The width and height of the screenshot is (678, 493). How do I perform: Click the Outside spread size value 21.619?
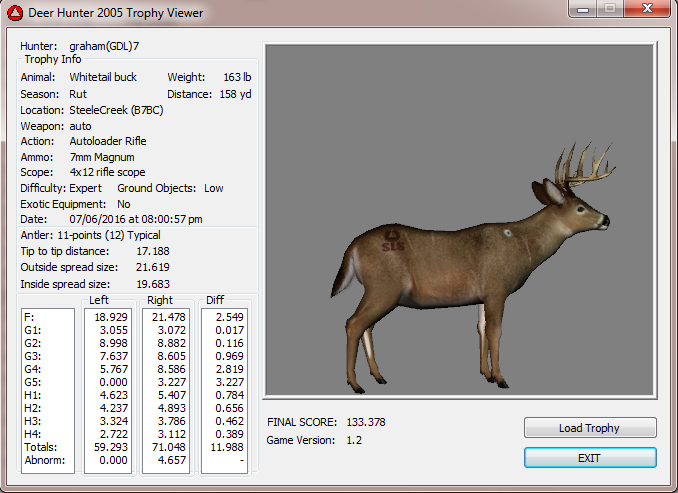[x=152, y=267]
